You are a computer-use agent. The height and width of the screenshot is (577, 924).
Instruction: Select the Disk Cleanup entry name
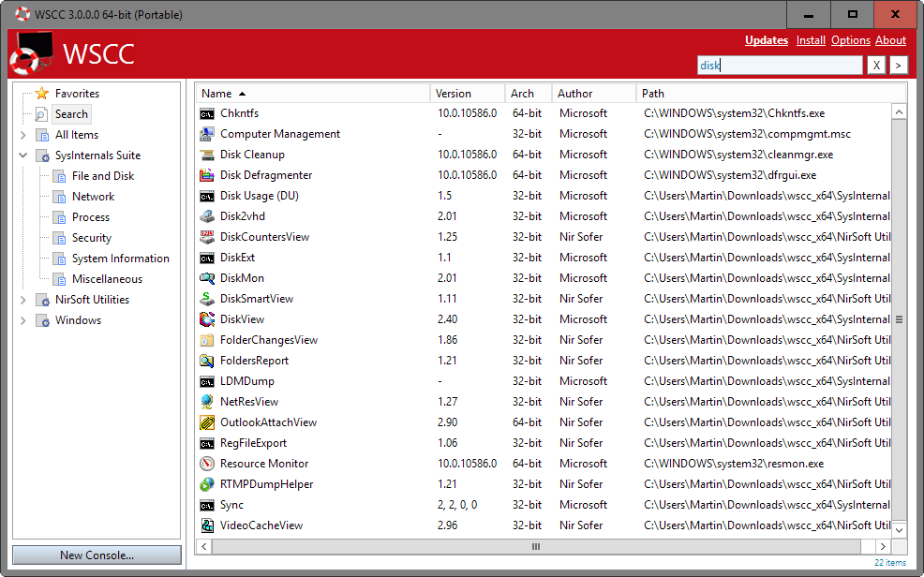pyautogui.click(x=252, y=155)
